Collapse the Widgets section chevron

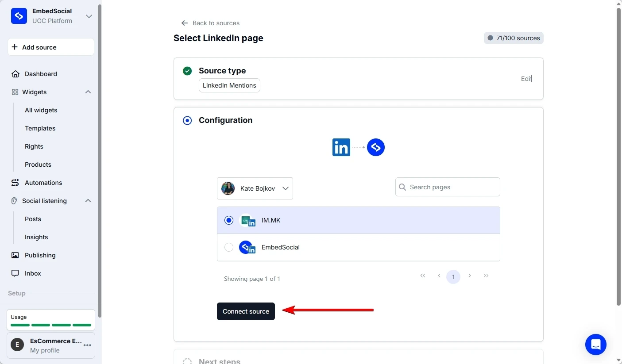click(x=88, y=92)
